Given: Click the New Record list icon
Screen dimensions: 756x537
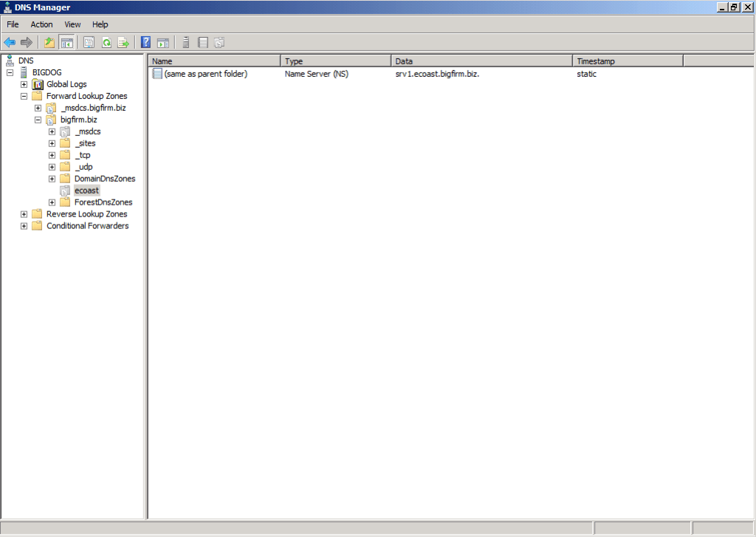Looking at the screenshot, I should point(203,42).
